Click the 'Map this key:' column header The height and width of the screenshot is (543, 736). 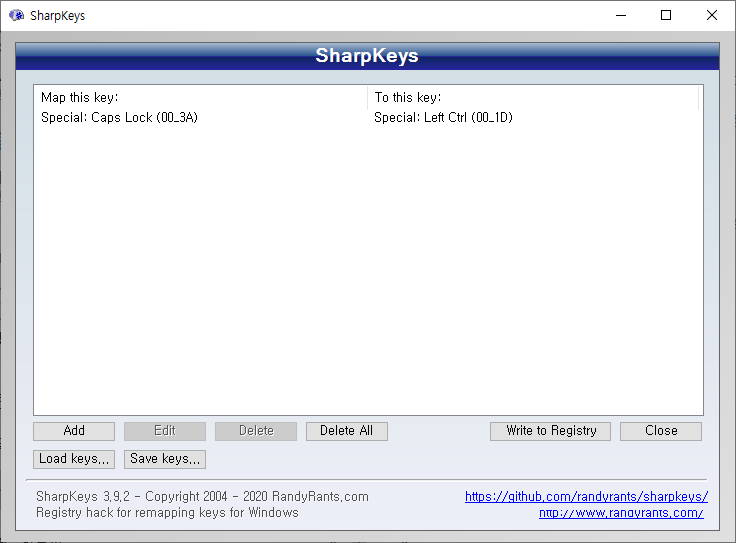[x=201, y=97]
